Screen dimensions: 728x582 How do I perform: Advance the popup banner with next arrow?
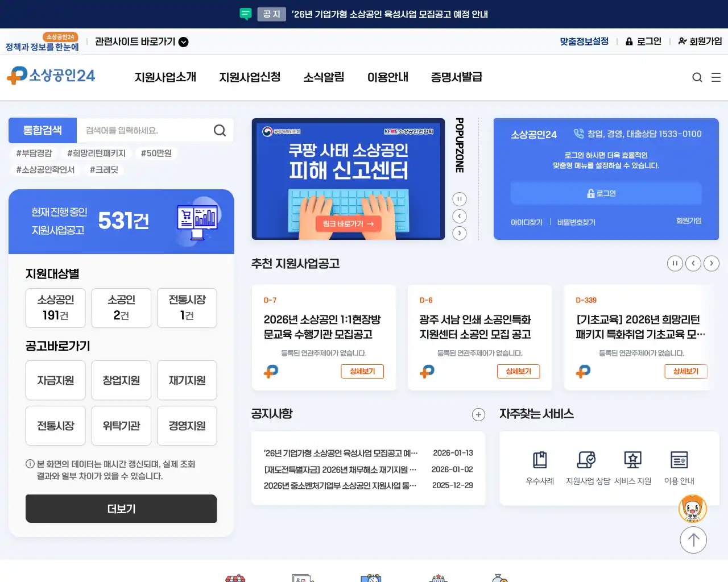click(459, 233)
